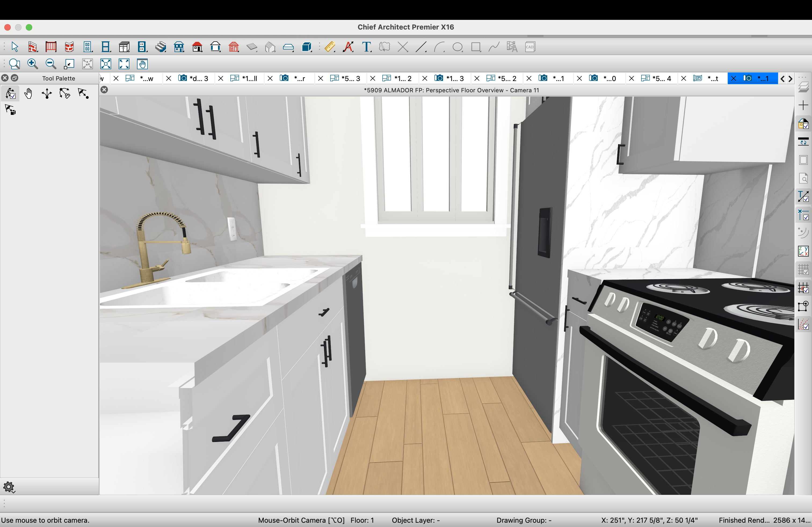This screenshot has width=812, height=527.
Task: Click the Fill Window icon
Action: coord(106,64)
